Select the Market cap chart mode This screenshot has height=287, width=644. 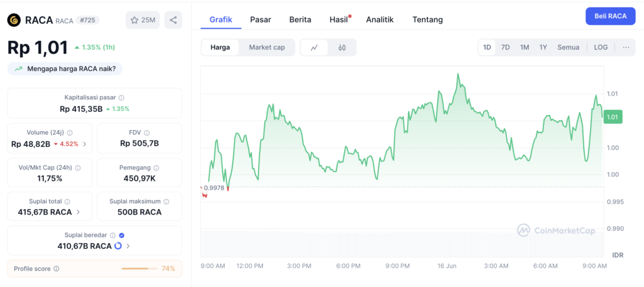pos(267,48)
